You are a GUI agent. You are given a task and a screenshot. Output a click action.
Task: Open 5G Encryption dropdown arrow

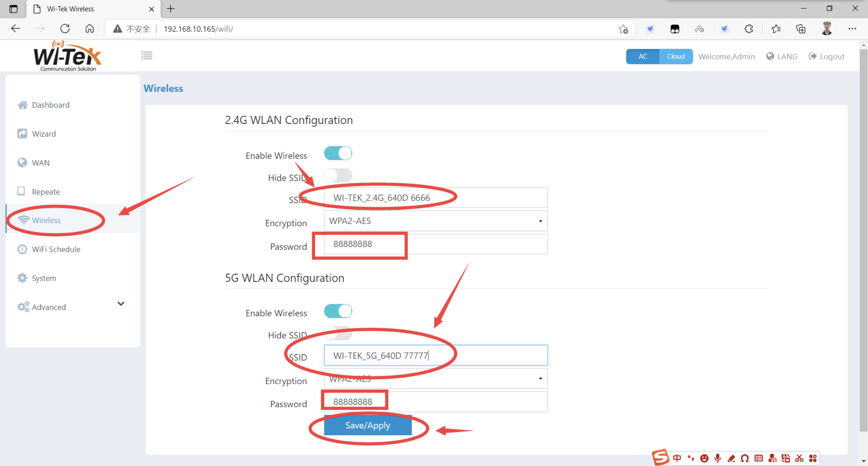coord(540,378)
